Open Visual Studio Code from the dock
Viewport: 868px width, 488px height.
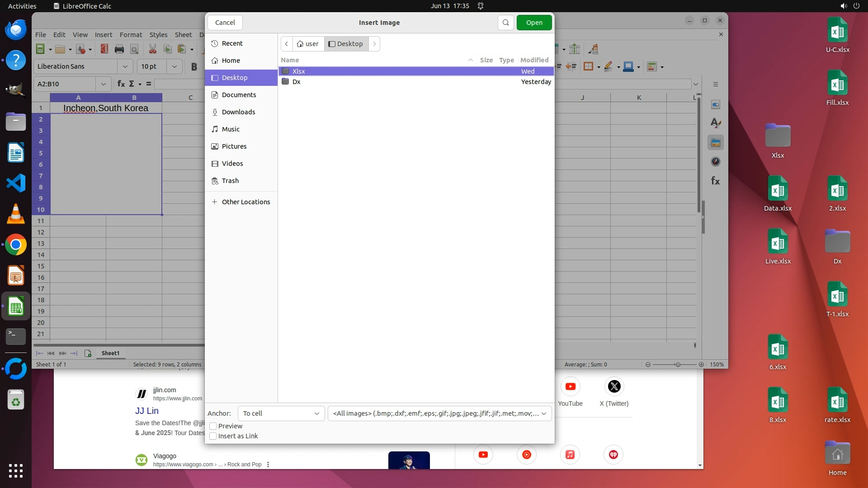coord(16,183)
